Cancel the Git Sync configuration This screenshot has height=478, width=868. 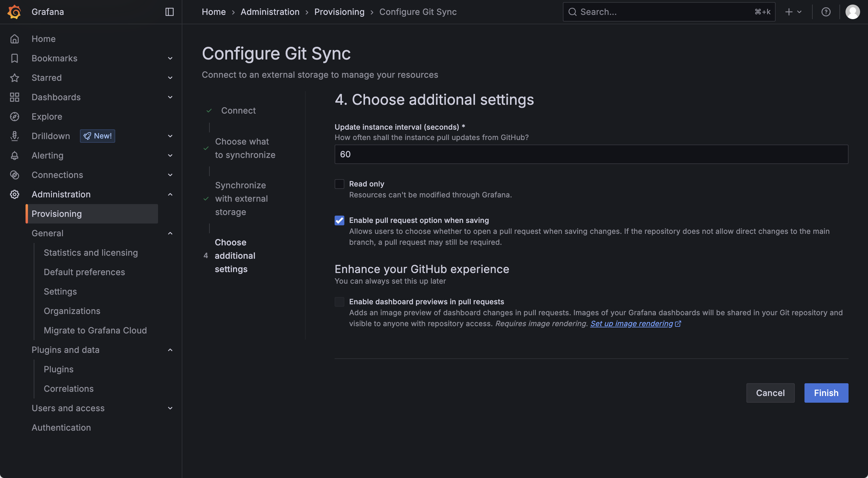point(770,393)
